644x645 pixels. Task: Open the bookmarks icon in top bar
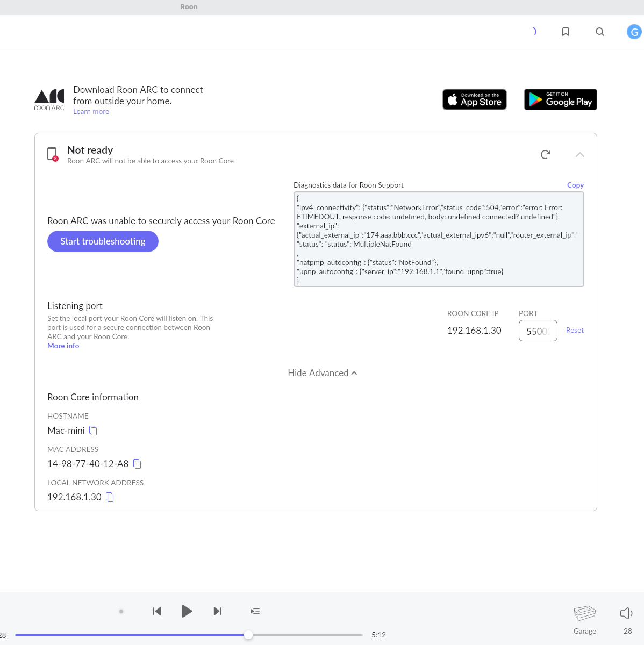pyautogui.click(x=566, y=32)
